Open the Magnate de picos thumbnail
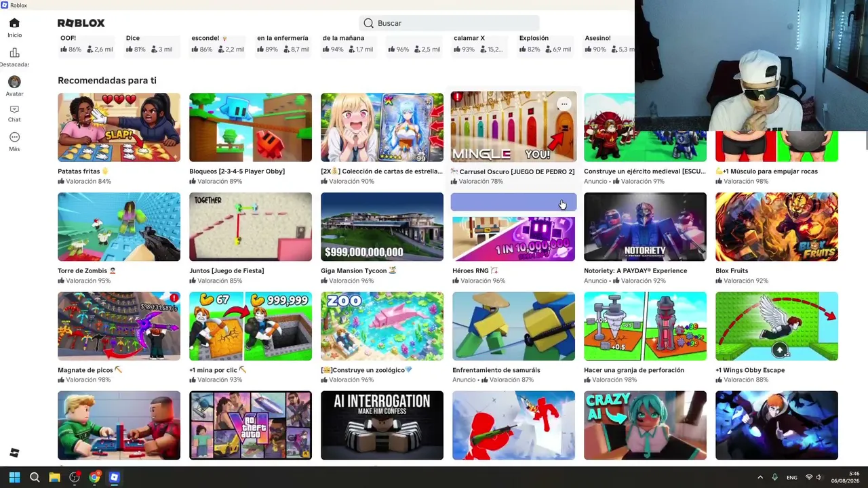 tap(119, 326)
